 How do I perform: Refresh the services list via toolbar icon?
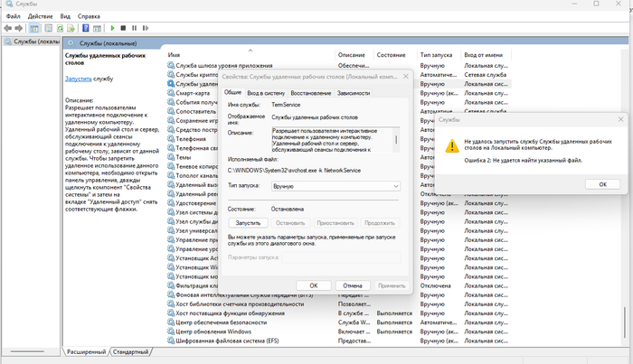click(x=60, y=28)
